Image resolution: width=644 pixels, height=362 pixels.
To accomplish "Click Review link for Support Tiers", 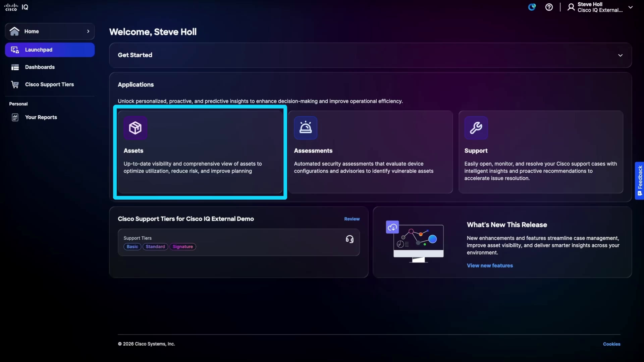I will 352,219.
